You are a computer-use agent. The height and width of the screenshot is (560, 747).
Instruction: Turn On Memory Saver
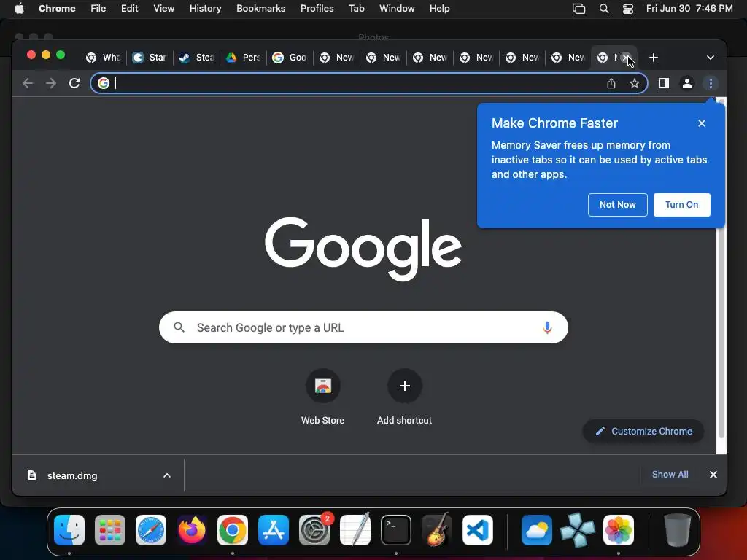tap(682, 205)
